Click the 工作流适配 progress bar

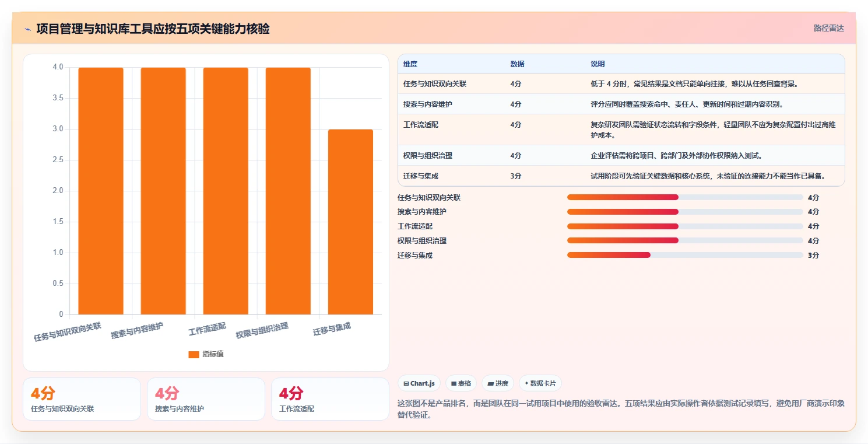[685, 226]
